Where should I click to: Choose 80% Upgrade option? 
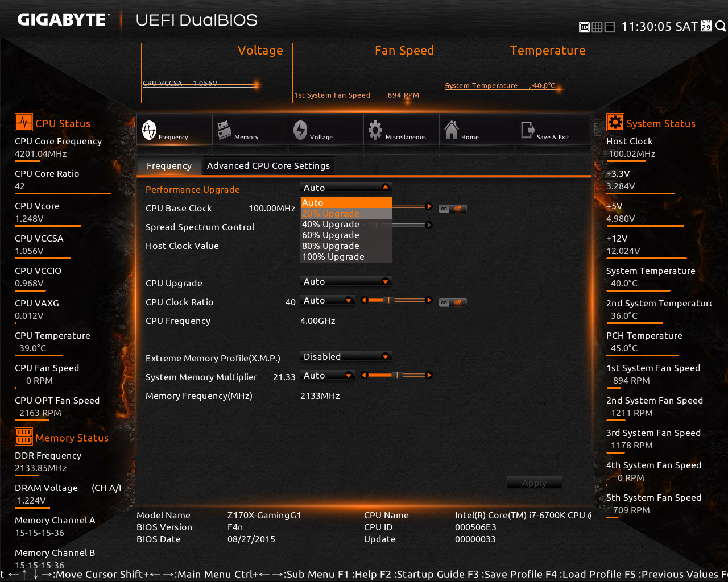(x=346, y=246)
